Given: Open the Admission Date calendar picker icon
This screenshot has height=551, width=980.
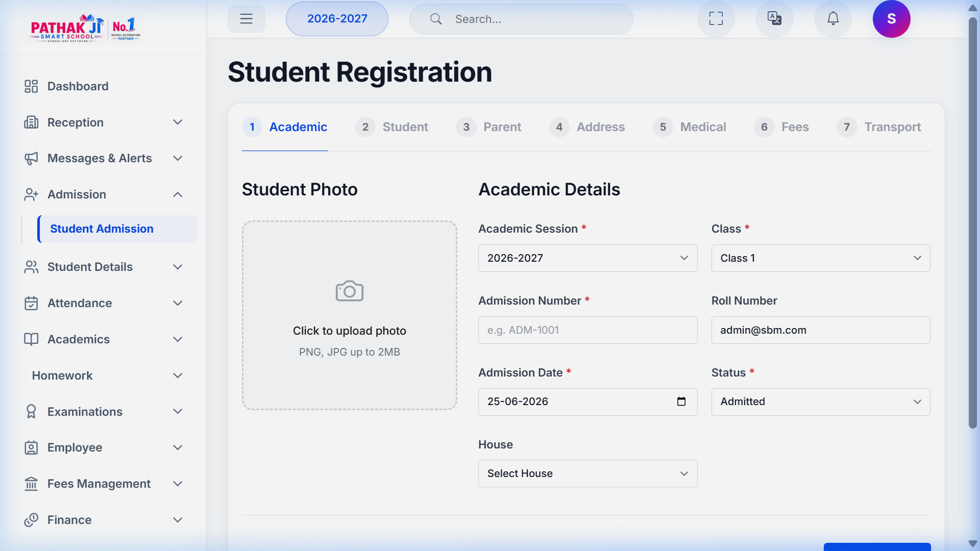Looking at the screenshot, I should tap(681, 402).
